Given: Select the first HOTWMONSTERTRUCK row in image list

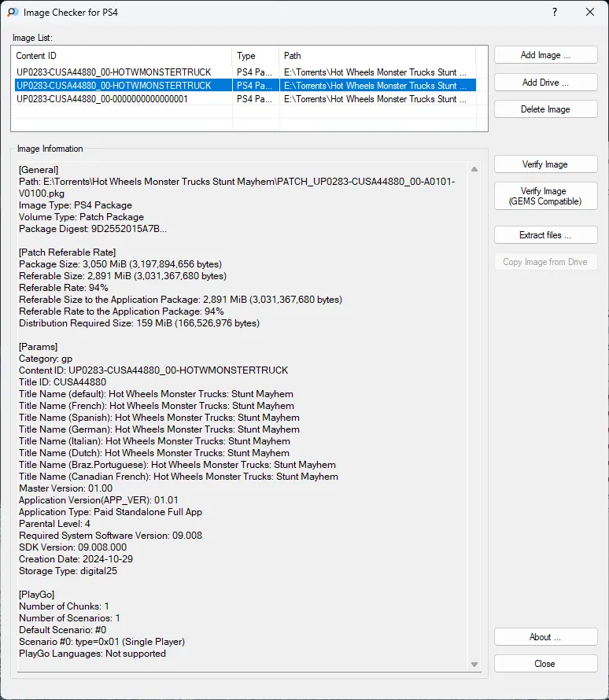Looking at the screenshot, I should (x=245, y=72).
